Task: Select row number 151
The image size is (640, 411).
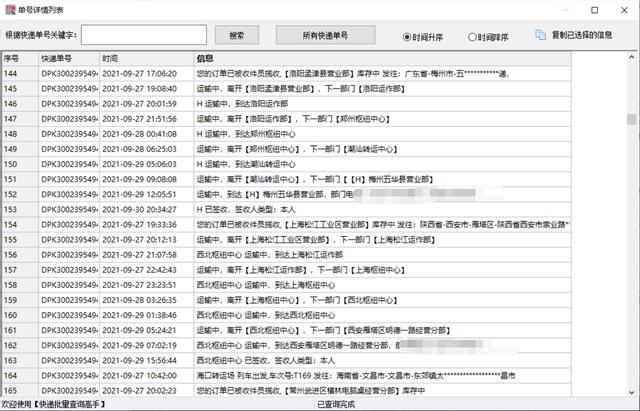Action: click(x=20, y=179)
